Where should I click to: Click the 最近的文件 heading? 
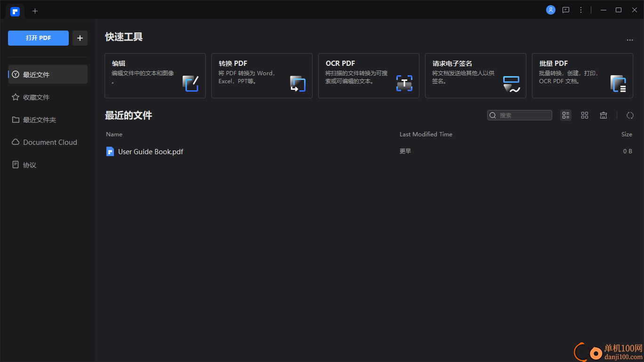(129, 115)
